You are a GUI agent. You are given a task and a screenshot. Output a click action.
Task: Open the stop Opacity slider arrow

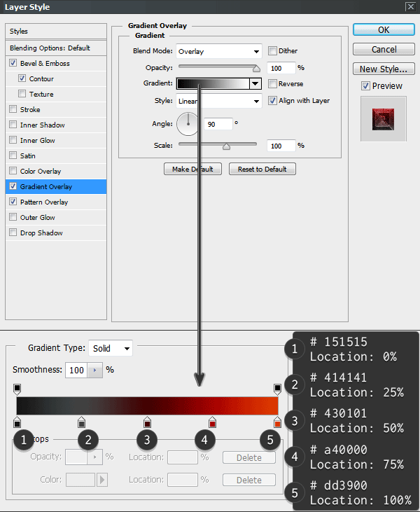[95, 457]
